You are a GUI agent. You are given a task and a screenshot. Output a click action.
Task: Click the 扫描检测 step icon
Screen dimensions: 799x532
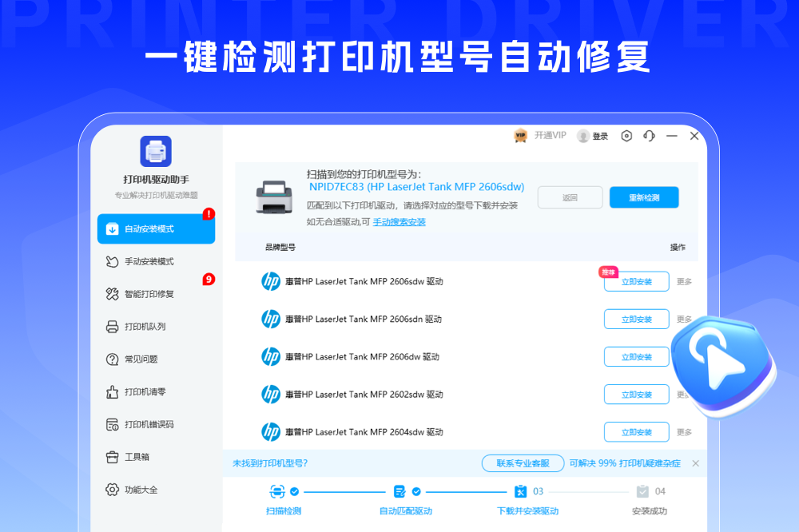click(x=276, y=492)
